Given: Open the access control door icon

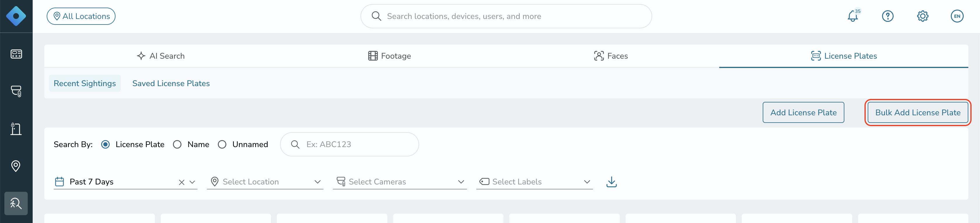Looking at the screenshot, I should (x=16, y=129).
